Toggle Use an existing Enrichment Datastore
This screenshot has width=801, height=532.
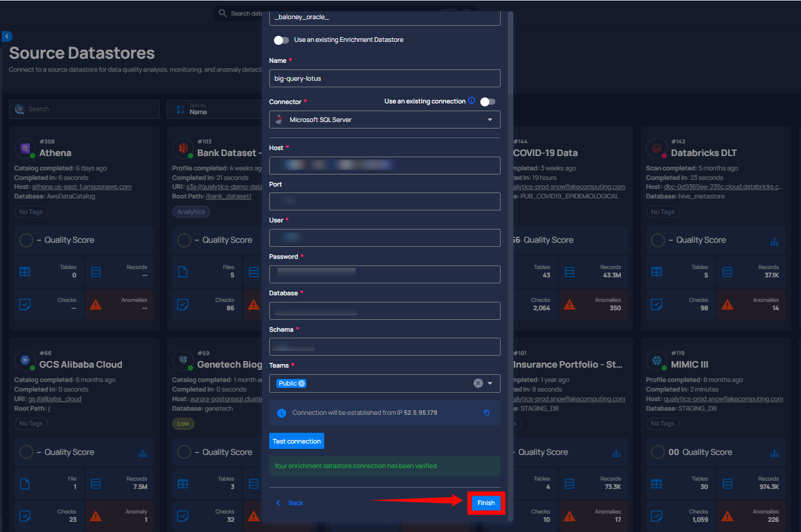click(x=281, y=40)
